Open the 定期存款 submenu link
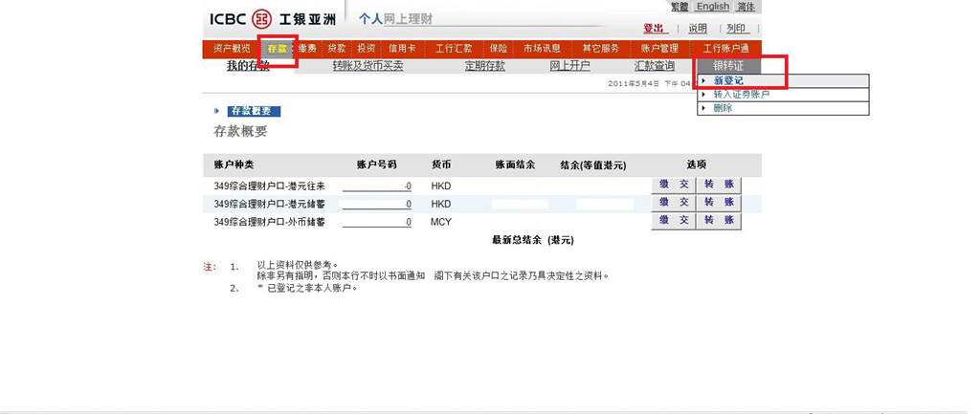The height and width of the screenshot is (414, 980). pyautogui.click(x=484, y=66)
